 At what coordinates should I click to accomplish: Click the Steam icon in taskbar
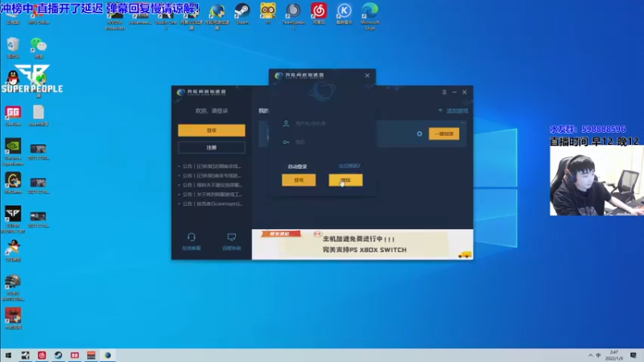tap(58, 356)
